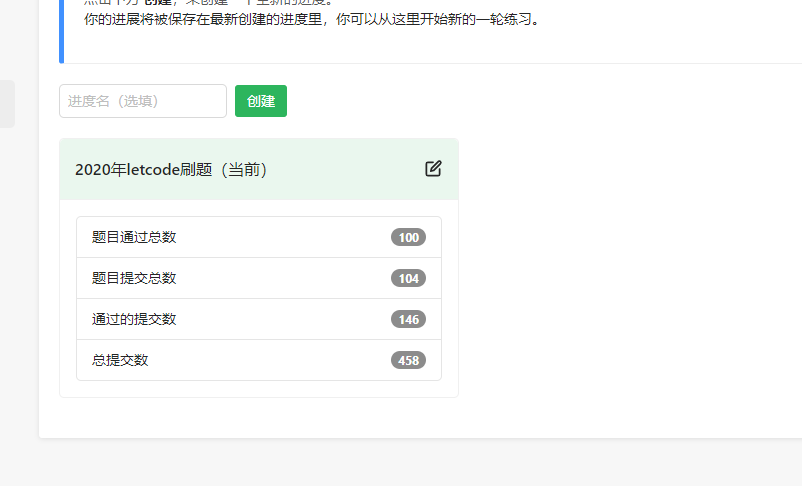
Task: Click the edit icon beside 2020年letcode刷题
Action: click(x=433, y=169)
